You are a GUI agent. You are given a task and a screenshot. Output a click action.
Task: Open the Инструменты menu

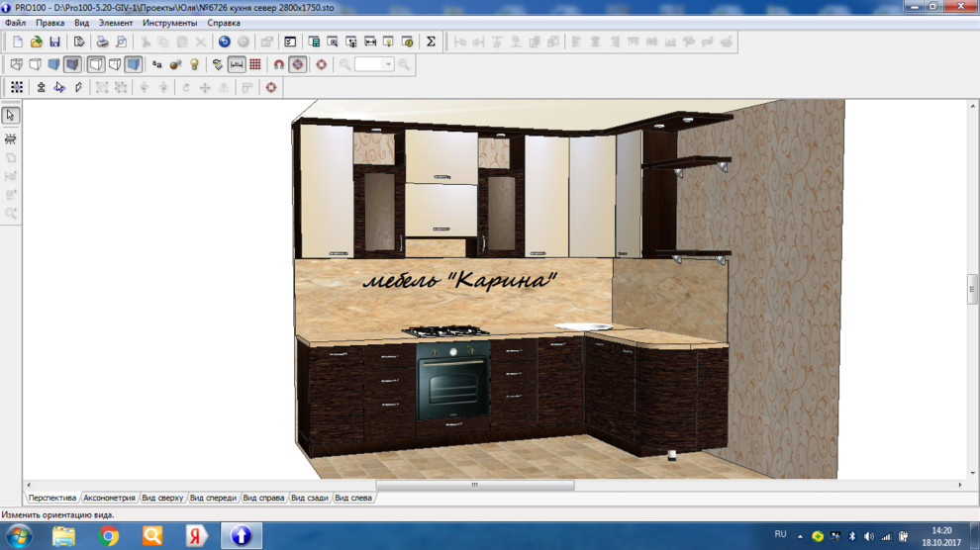[x=169, y=22]
